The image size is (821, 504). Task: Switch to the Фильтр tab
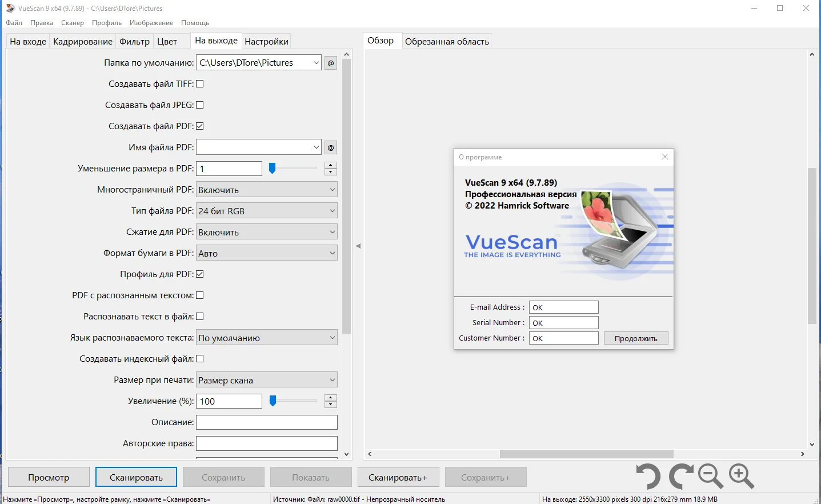(134, 42)
